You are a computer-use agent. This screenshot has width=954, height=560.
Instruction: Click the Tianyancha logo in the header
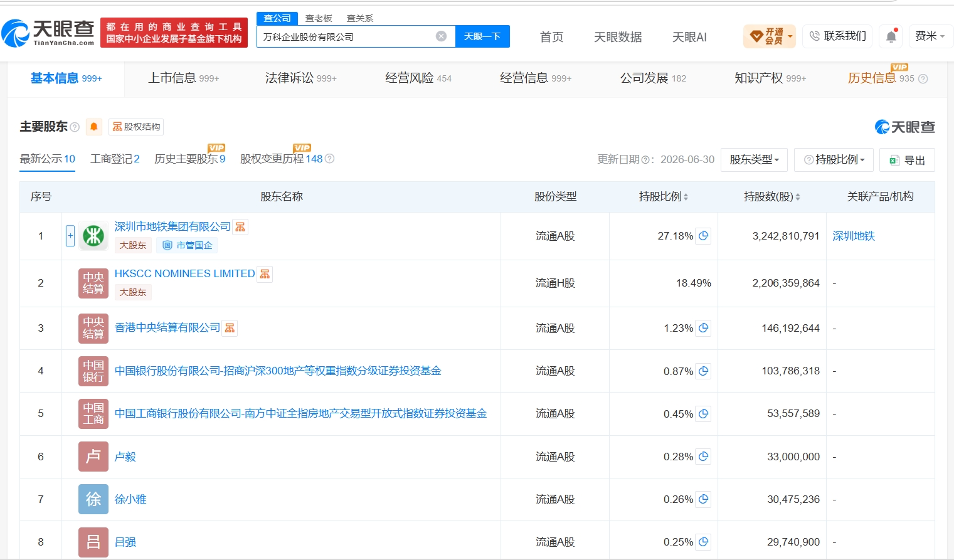(x=48, y=33)
